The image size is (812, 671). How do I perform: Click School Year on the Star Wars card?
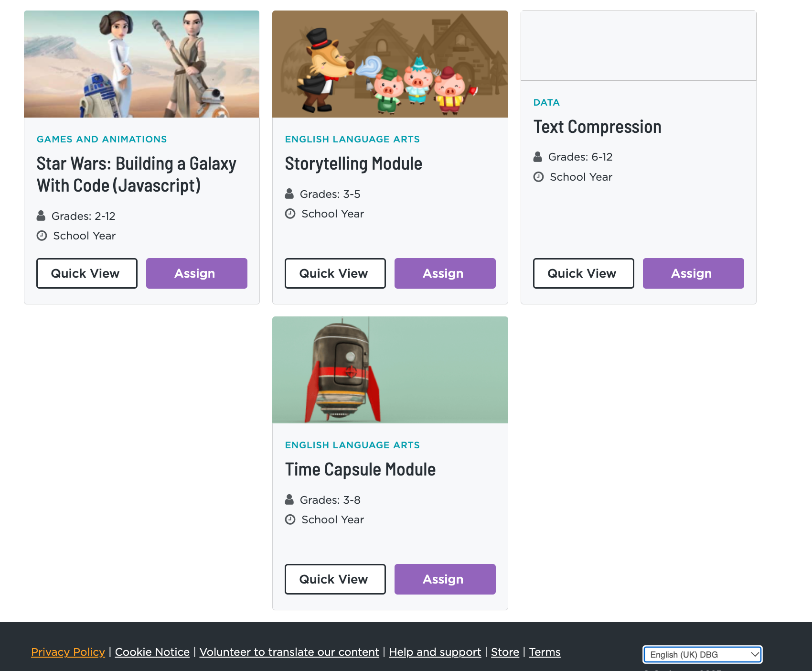tap(85, 236)
